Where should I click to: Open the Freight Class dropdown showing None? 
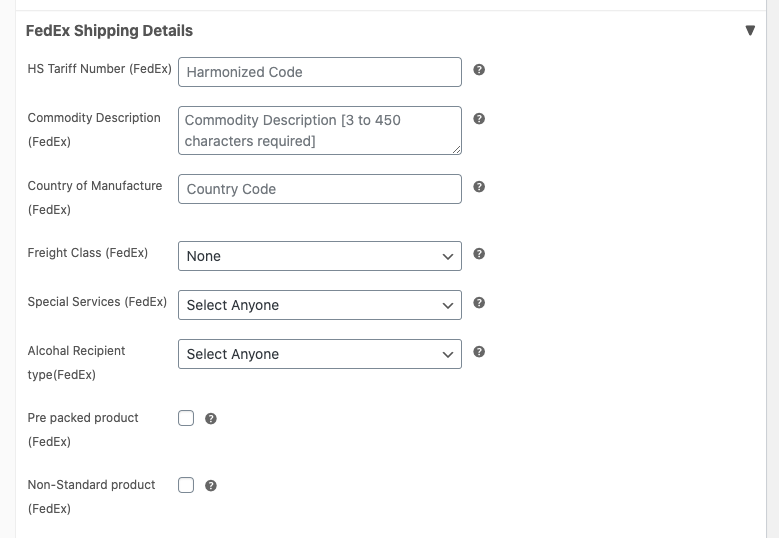coord(320,256)
